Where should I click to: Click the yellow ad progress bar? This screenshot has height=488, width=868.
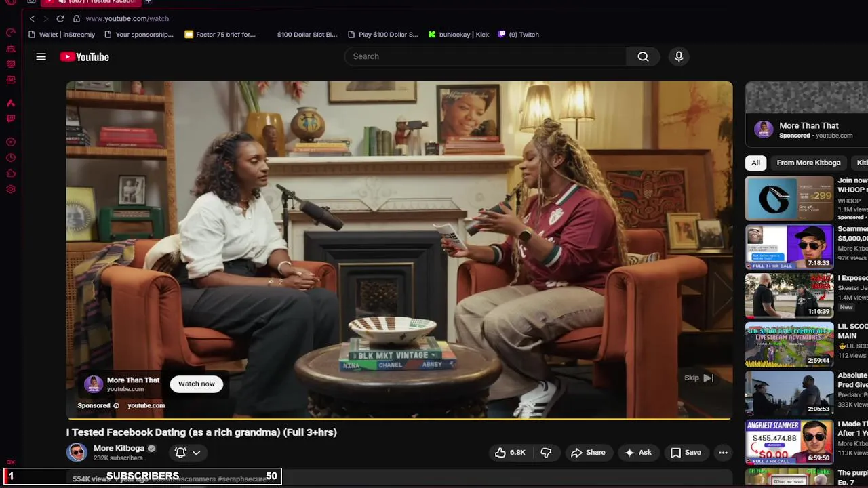(399, 419)
